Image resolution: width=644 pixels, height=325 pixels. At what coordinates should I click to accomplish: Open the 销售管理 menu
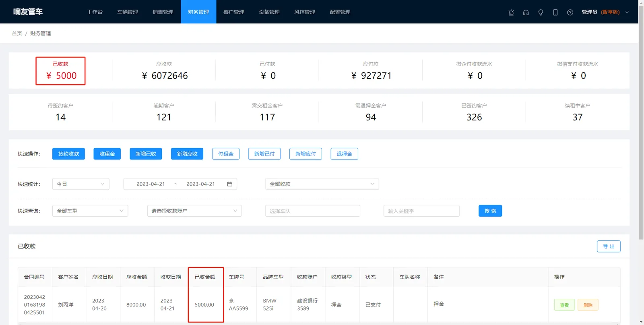pyautogui.click(x=163, y=12)
